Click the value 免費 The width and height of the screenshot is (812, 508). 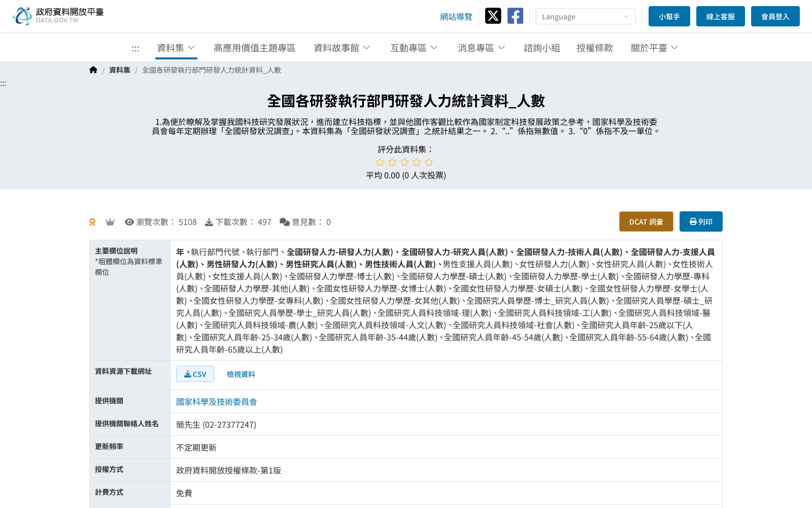184,493
